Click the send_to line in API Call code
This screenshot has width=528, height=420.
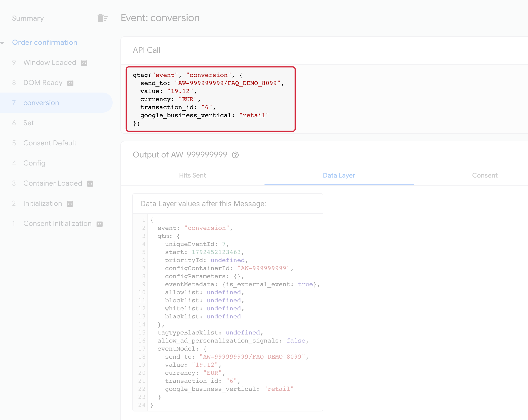tap(212, 83)
